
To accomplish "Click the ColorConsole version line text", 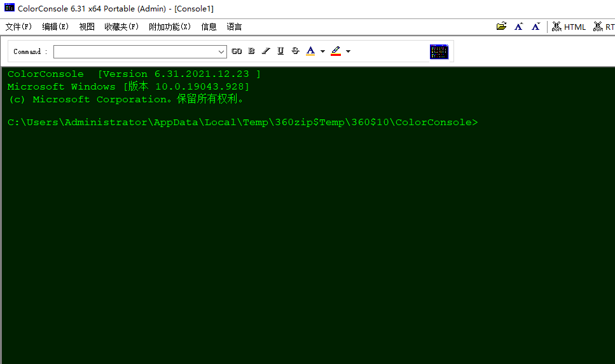I will click(134, 74).
